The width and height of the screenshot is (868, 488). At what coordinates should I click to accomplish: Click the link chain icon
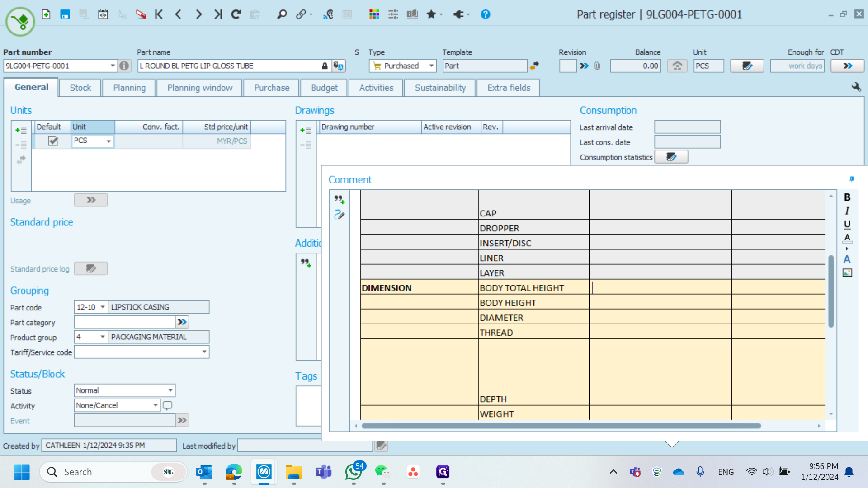[301, 14]
